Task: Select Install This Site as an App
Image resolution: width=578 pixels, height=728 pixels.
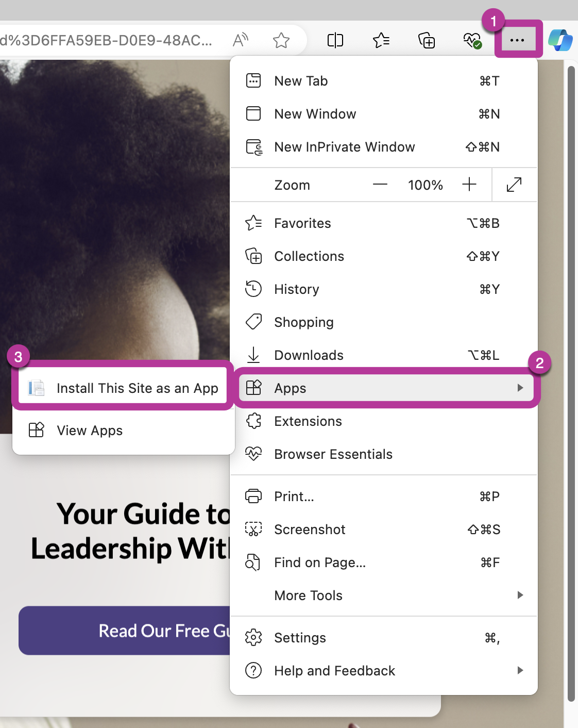Action: pos(123,388)
